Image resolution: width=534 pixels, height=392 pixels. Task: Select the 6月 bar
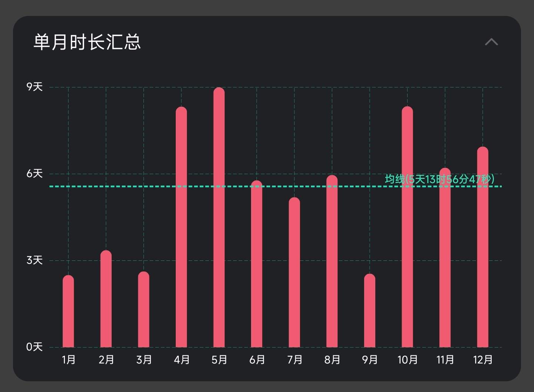(x=257, y=264)
